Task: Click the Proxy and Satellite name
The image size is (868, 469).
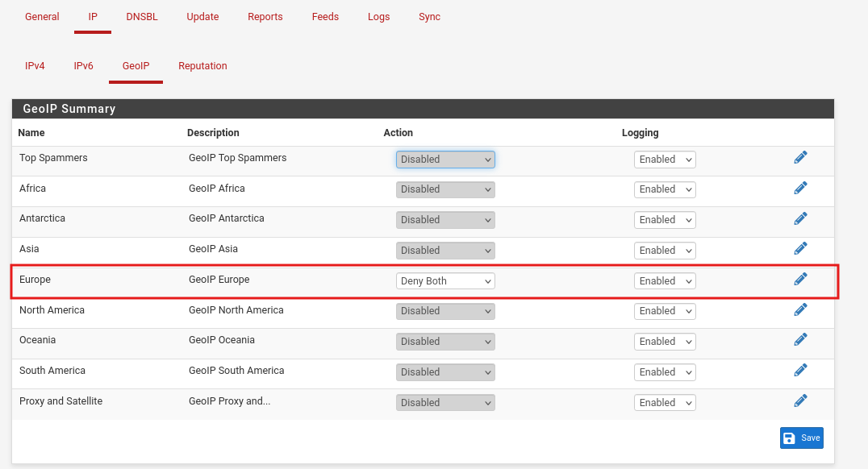Action: (61, 401)
